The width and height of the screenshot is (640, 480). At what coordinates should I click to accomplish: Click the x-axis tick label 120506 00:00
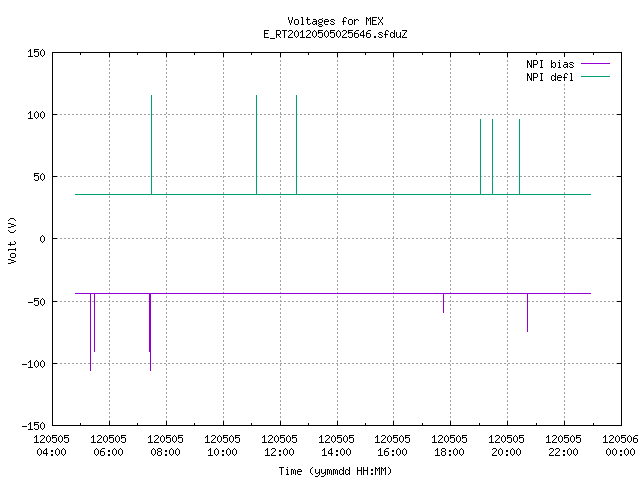tap(620, 446)
